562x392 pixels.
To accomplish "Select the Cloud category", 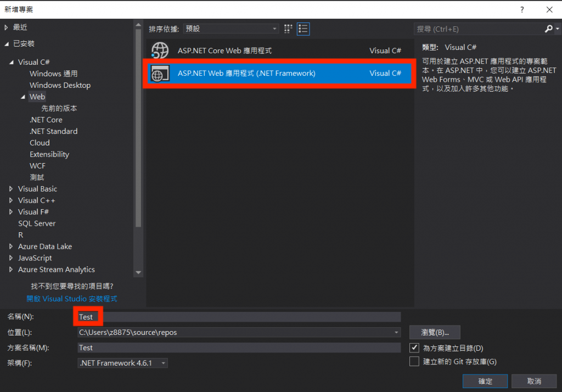I will pos(40,143).
